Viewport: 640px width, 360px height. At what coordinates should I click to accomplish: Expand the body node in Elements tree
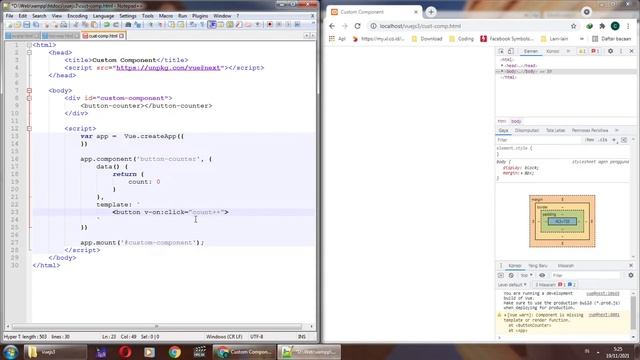point(502,71)
